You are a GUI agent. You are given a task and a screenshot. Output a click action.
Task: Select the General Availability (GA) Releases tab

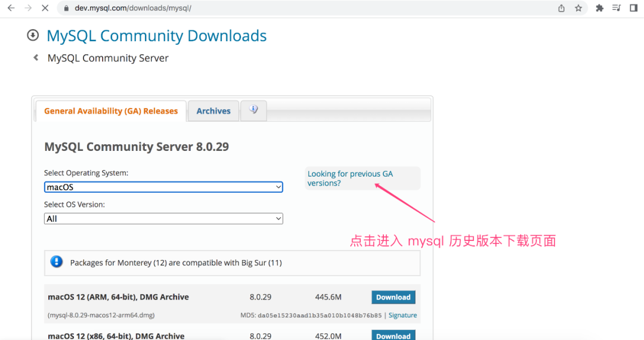click(x=111, y=111)
